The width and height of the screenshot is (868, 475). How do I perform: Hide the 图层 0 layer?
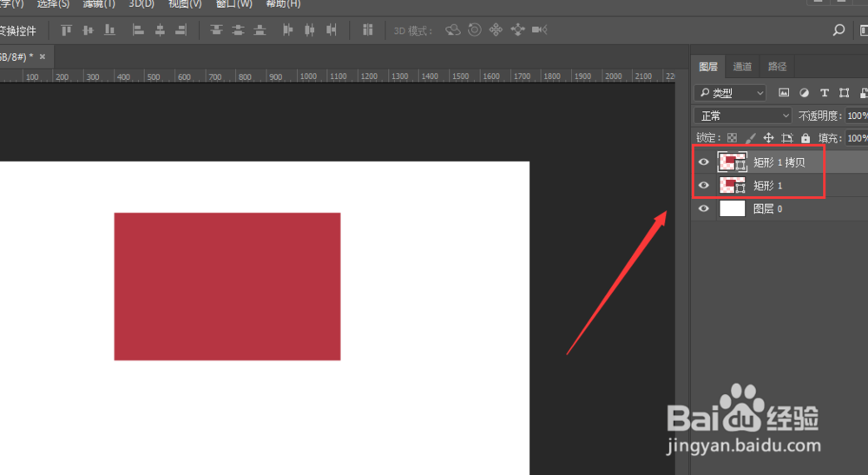704,208
